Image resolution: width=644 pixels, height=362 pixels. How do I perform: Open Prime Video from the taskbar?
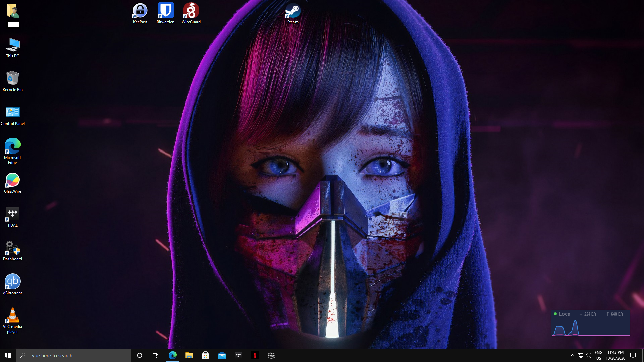tap(271, 355)
